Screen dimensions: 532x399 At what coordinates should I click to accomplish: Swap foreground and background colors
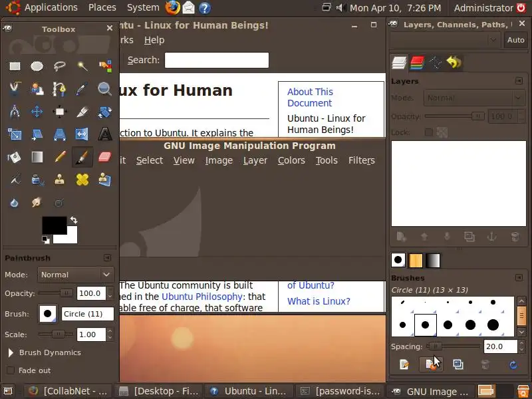coord(74,220)
